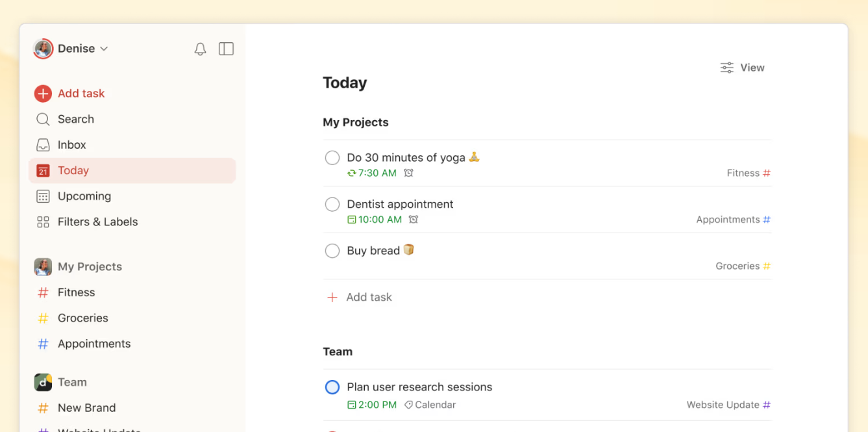868x432 pixels.
Task: Open the Website Update project link
Action: click(x=723, y=405)
